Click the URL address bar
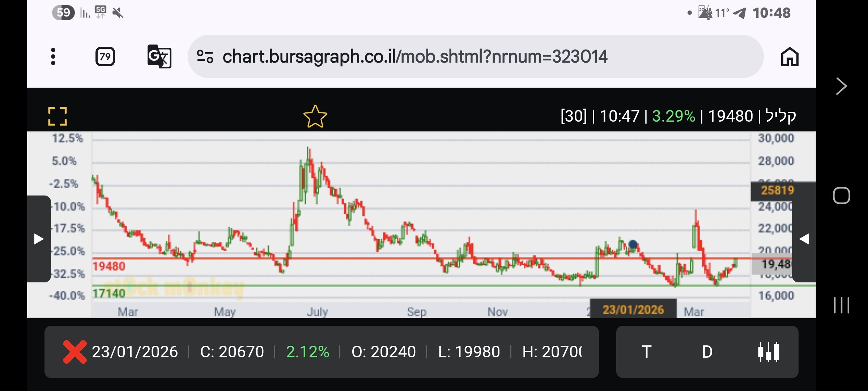868x391 pixels. pos(415,57)
